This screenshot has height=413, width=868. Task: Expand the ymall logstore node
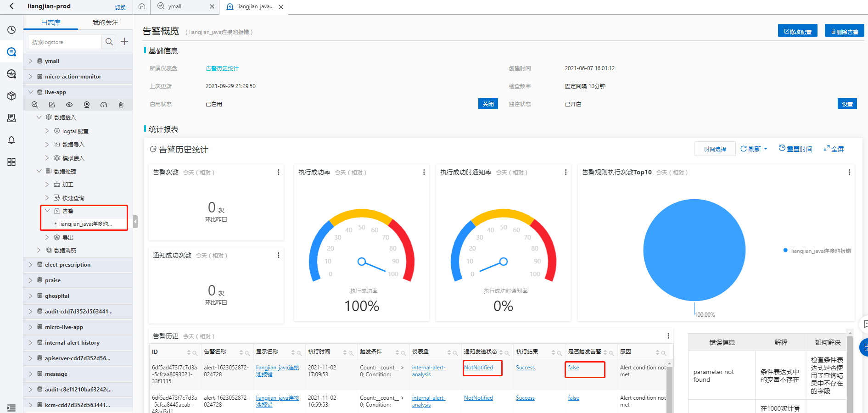[31, 61]
